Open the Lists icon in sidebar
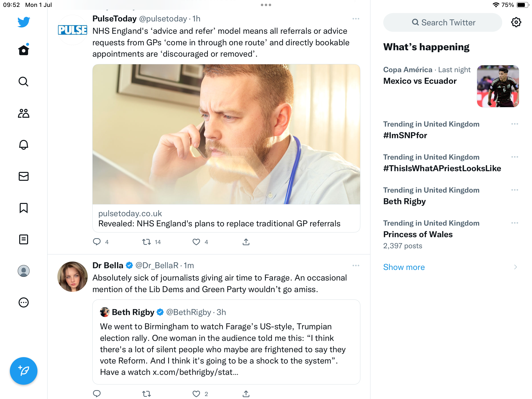The image size is (532, 399). click(x=24, y=239)
